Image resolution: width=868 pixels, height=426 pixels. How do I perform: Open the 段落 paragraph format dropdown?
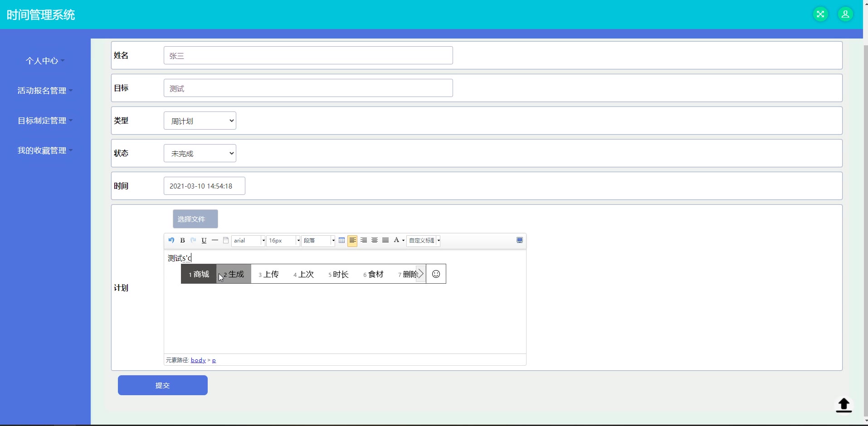319,241
